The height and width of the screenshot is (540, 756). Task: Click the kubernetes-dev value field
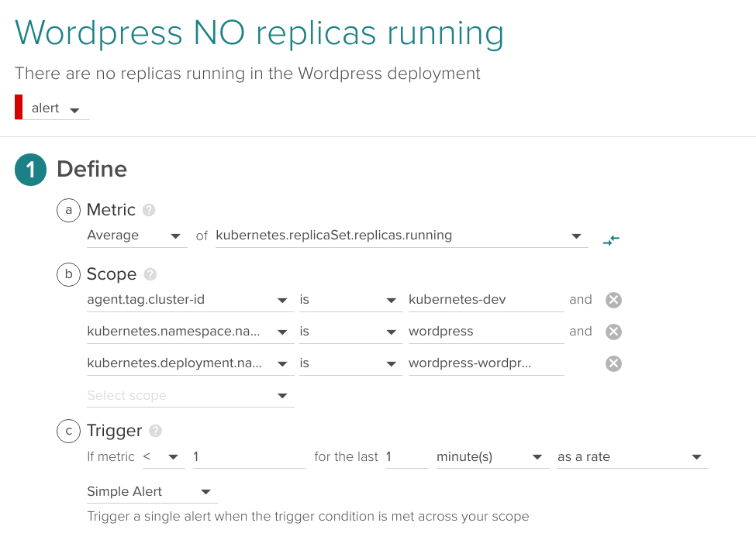(x=486, y=300)
